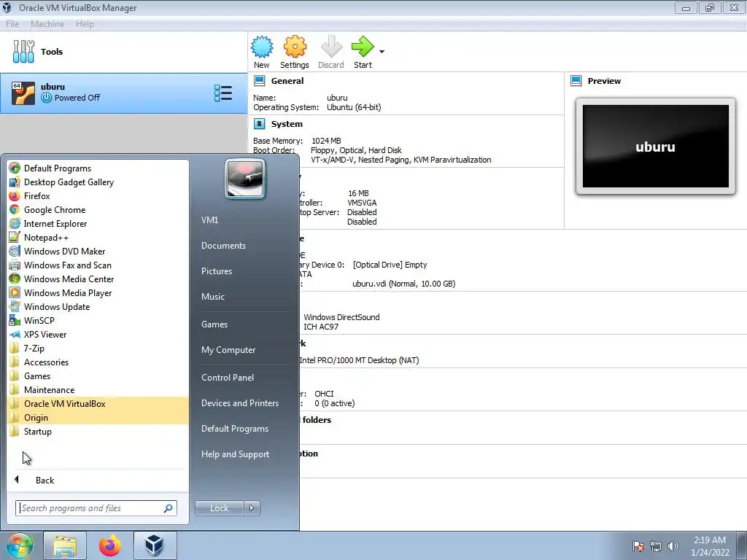
Task: Go Back to the main Start menu
Action: click(x=98, y=480)
